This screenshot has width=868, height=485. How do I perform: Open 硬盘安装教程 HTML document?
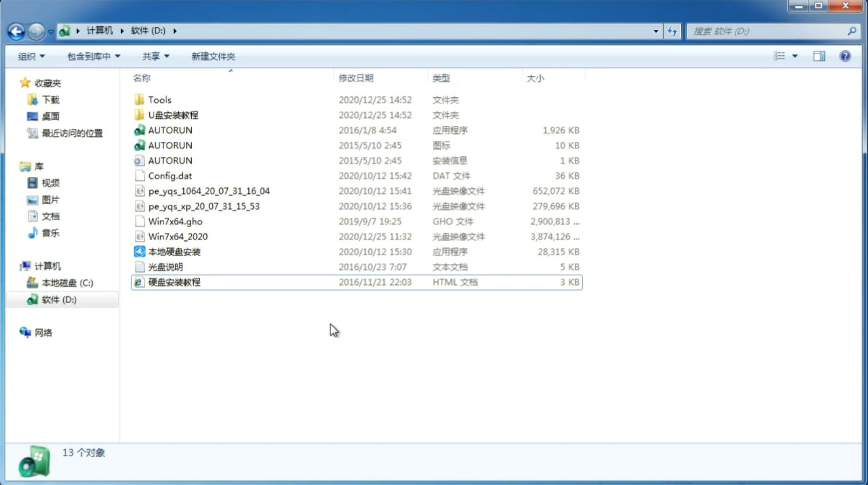pos(174,282)
